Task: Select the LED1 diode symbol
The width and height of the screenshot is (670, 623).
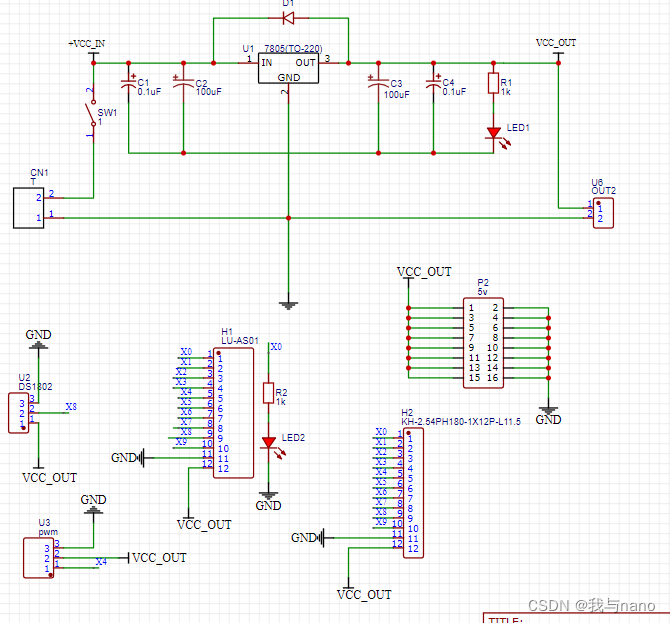Action: pyautogui.click(x=497, y=137)
